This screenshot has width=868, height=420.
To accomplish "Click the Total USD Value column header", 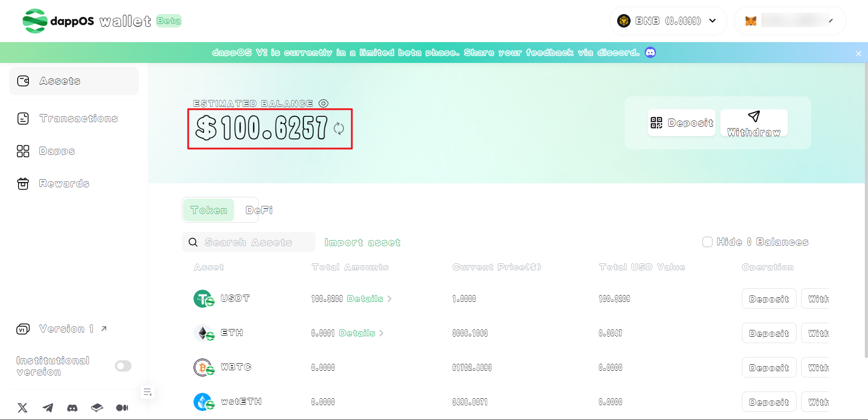I will (x=642, y=267).
